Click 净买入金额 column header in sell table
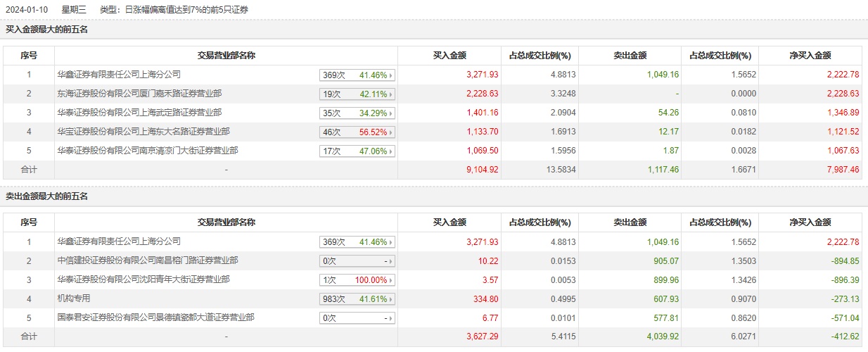The width and height of the screenshot is (868, 352). tap(810, 222)
